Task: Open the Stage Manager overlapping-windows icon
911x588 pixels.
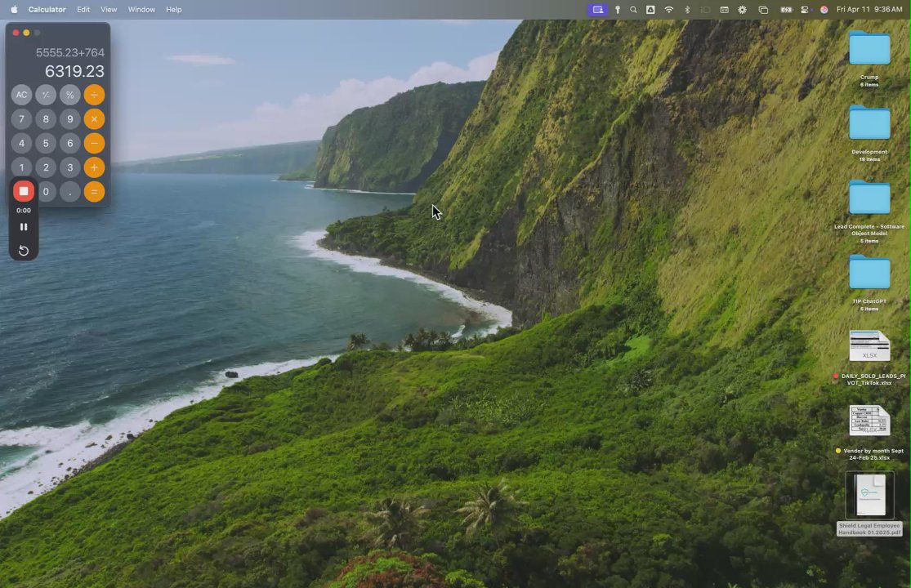Action: tap(763, 9)
